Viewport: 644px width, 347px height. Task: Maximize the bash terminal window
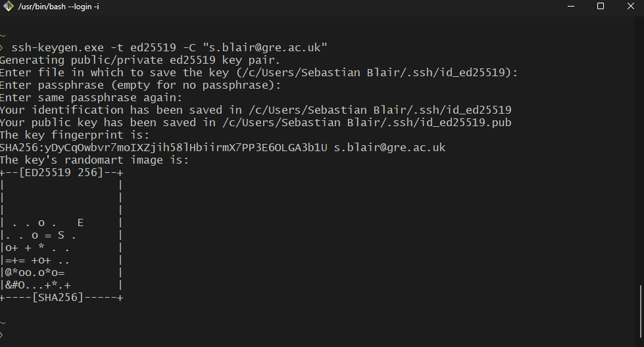601,6
